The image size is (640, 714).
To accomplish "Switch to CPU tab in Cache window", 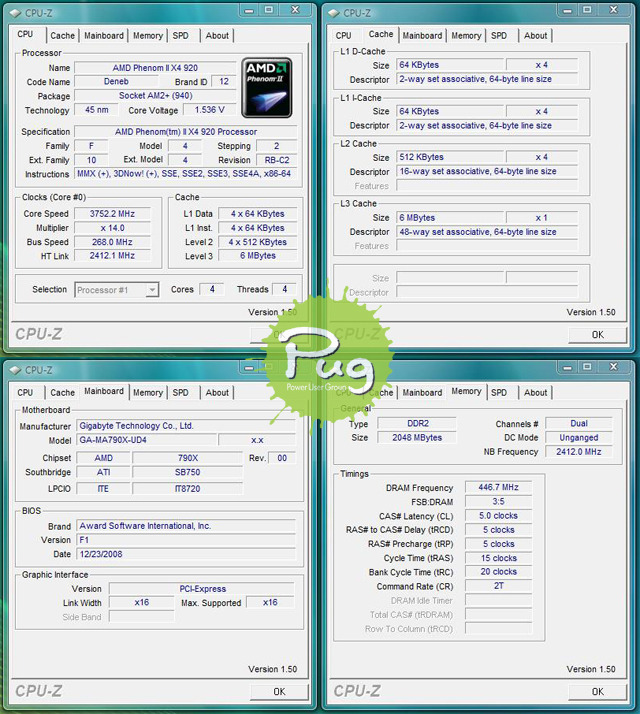I will pyautogui.click(x=343, y=36).
